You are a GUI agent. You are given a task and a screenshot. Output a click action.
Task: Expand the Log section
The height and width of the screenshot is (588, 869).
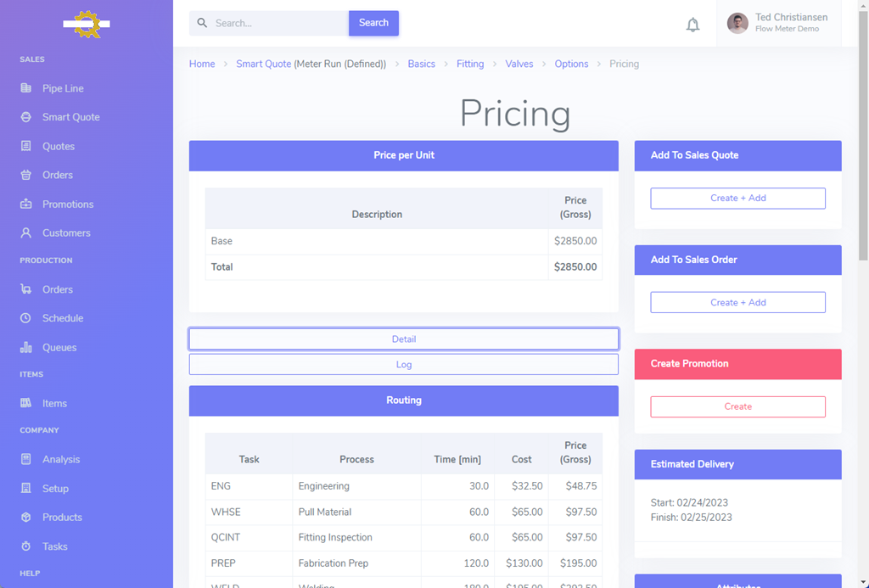[403, 365]
